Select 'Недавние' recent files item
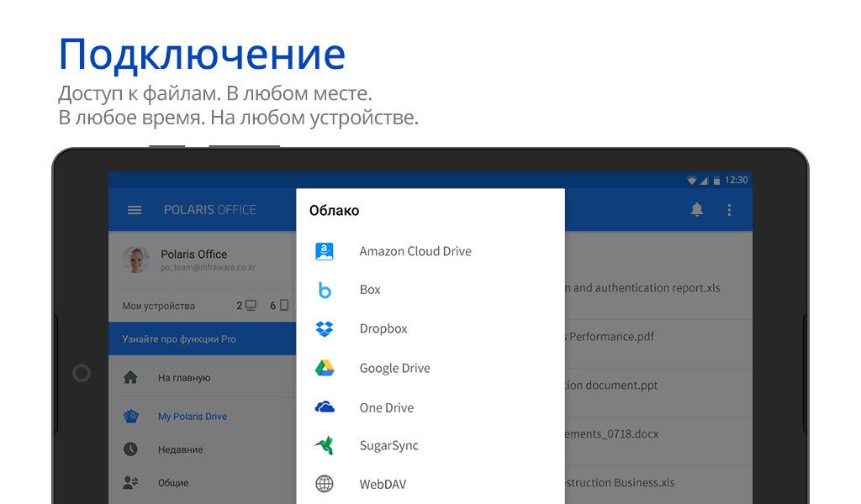This screenshot has height=504, width=861. coord(180,449)
